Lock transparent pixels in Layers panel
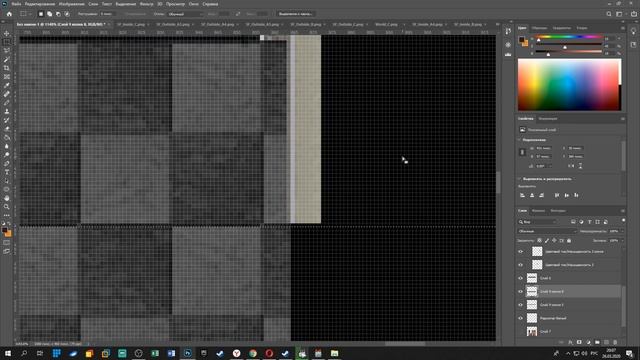The width and height of the screenshot is (640, 360). point(540,241)
